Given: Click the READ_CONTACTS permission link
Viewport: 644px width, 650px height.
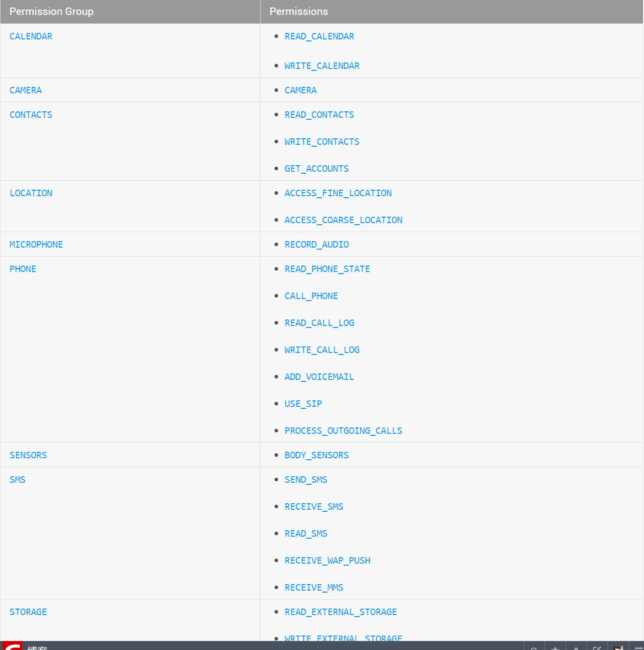Looking at the screenshot, I should (320, 115).
